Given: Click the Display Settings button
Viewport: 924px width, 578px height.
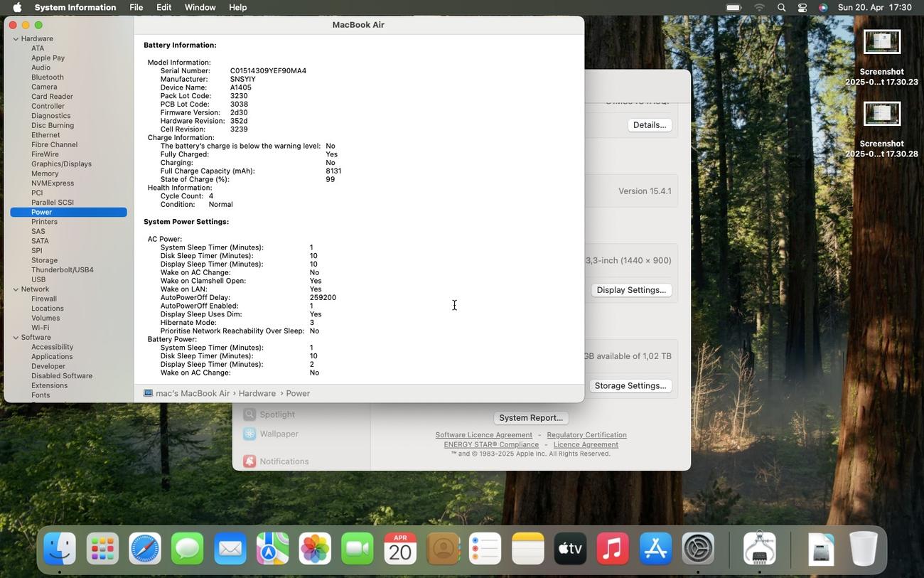Looking at the screenshot, I should (x=631, y=290).
